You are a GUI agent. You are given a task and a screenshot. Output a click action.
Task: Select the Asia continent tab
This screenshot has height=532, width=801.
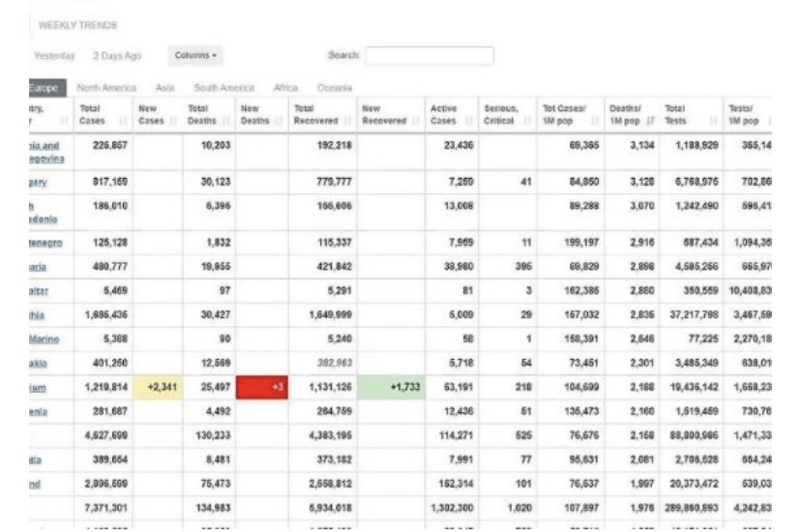(x=164, y=88)
